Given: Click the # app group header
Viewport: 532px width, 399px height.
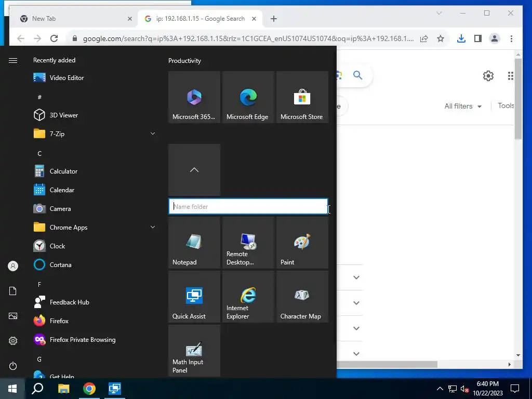Looking at the screenshot, I should pyautogui.click(x=39, y=97).
